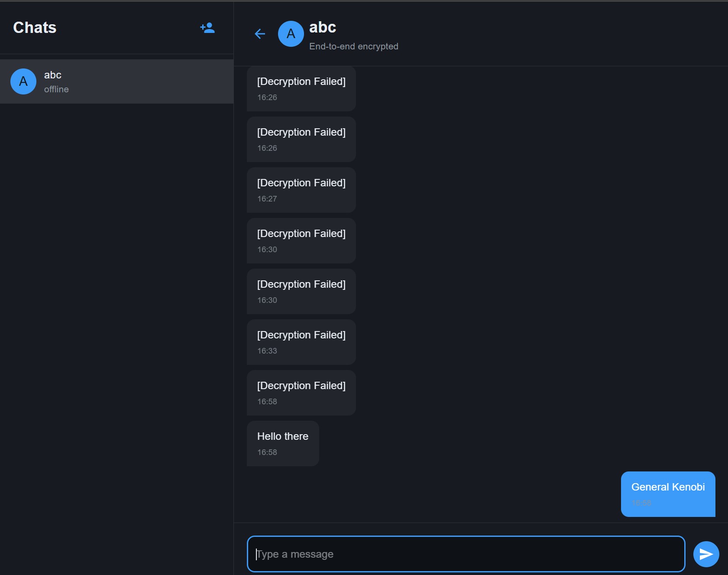Click the abc contact name in header
The height and width of the screenshot is (575, 728).
[323, 27]
